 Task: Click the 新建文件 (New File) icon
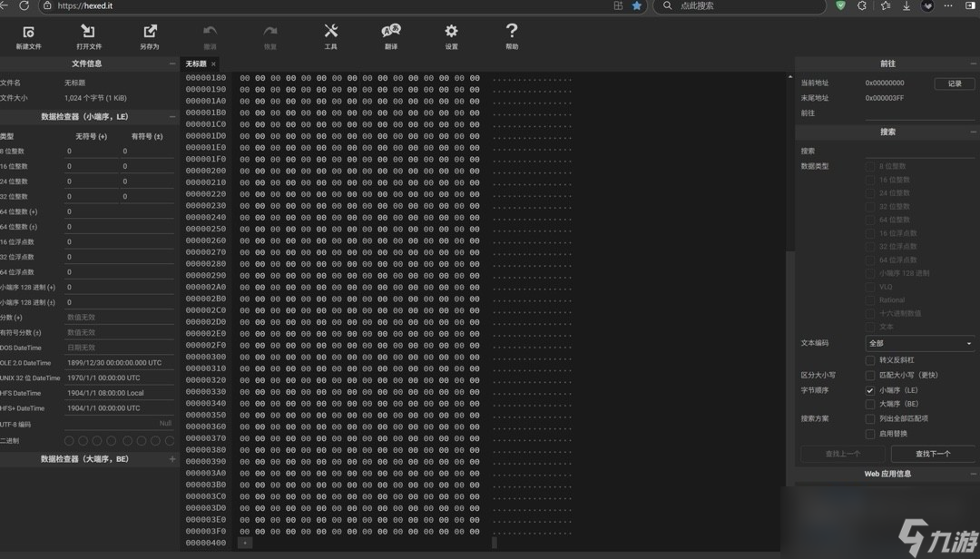(28, 33)
